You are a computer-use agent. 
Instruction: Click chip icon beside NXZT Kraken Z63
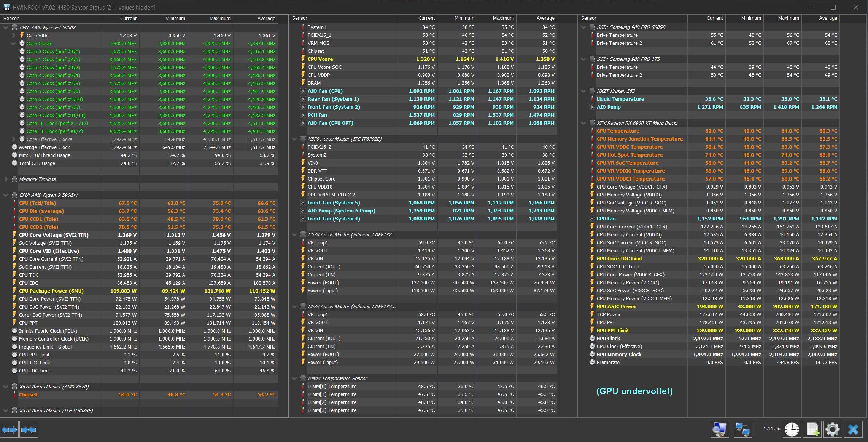pos(592,91)
